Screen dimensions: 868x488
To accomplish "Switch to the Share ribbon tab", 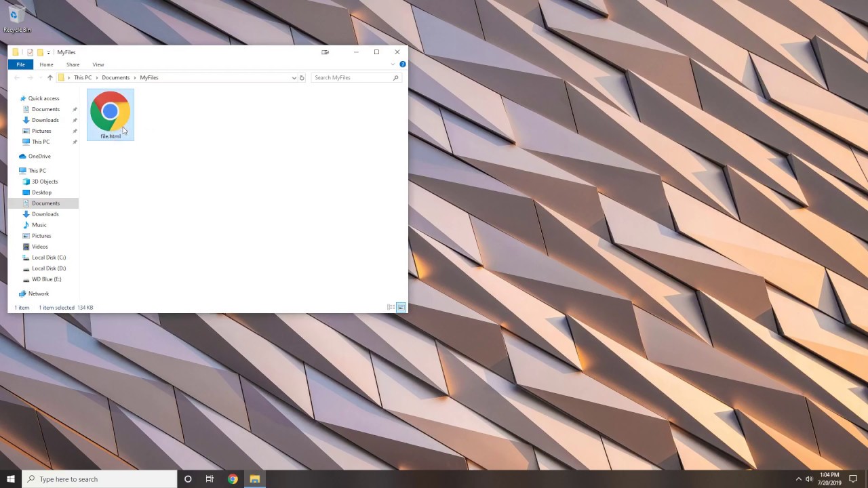I will pos(73,64).
